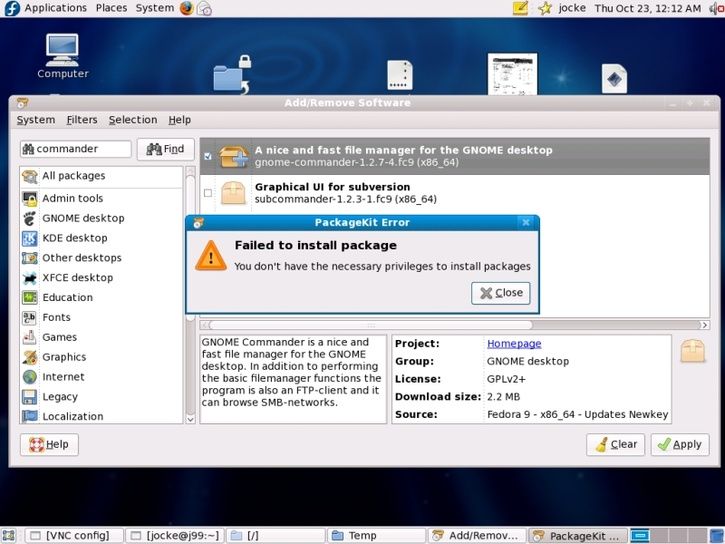
Task: Select Admin tools category icon
Action: 30,199
